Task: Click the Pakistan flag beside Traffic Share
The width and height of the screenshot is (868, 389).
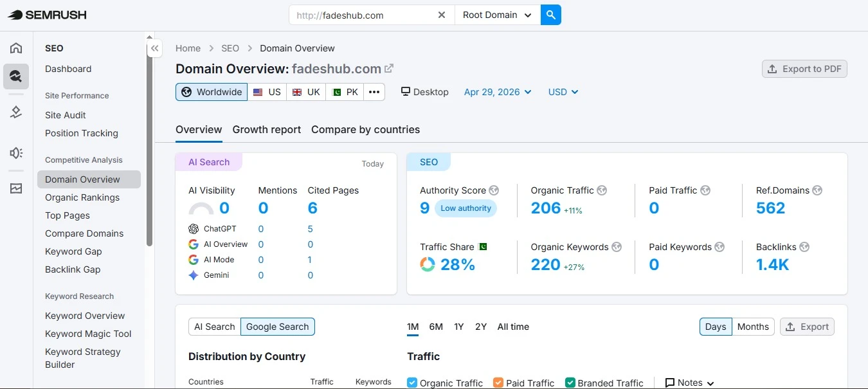Action: [x=484, y=247]
